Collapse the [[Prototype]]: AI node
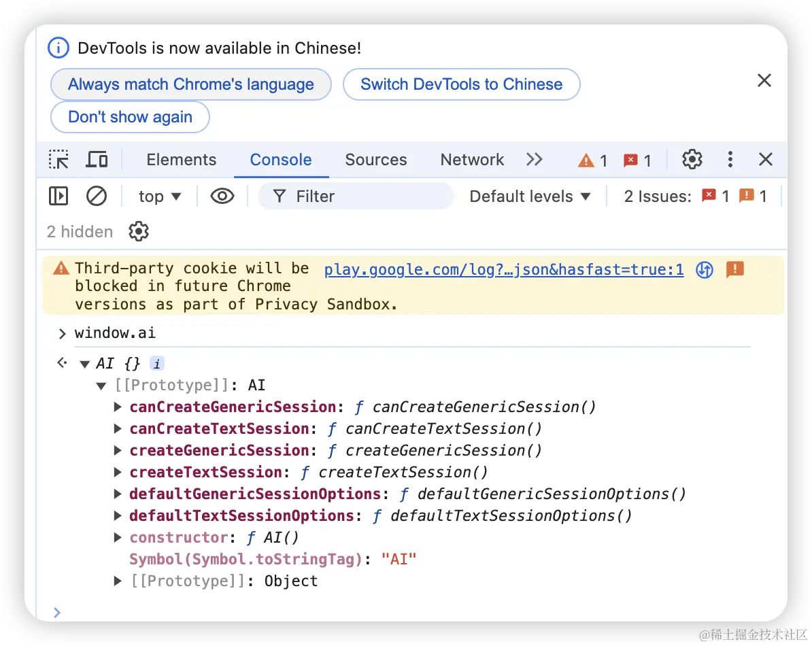The height and width of the screenshot is (646, 812). [101, 386]
